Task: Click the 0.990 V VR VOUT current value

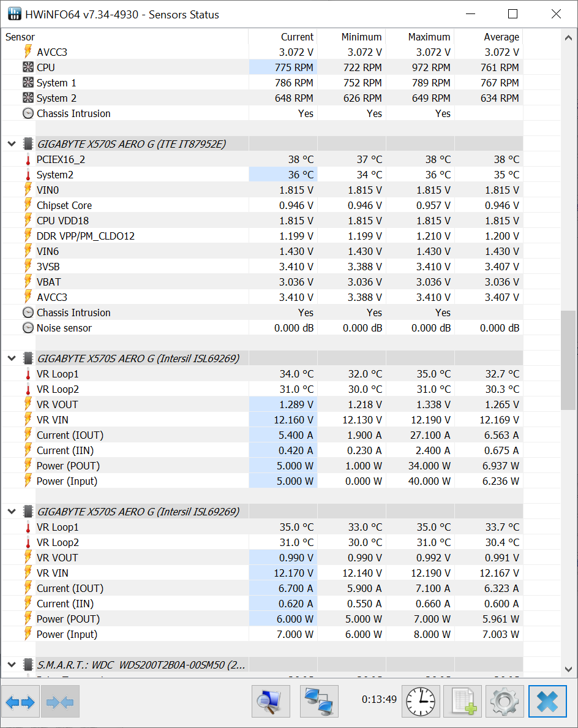Action: (296, 558)
